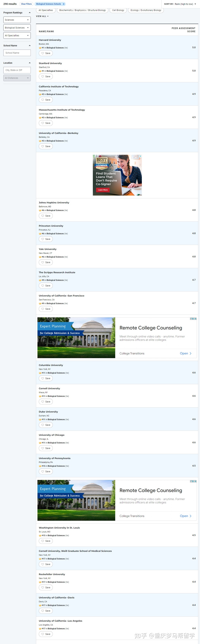Open Washington University in St. Louis link
The height and width of the screenshot is (644, 200).
click(59, 528)
